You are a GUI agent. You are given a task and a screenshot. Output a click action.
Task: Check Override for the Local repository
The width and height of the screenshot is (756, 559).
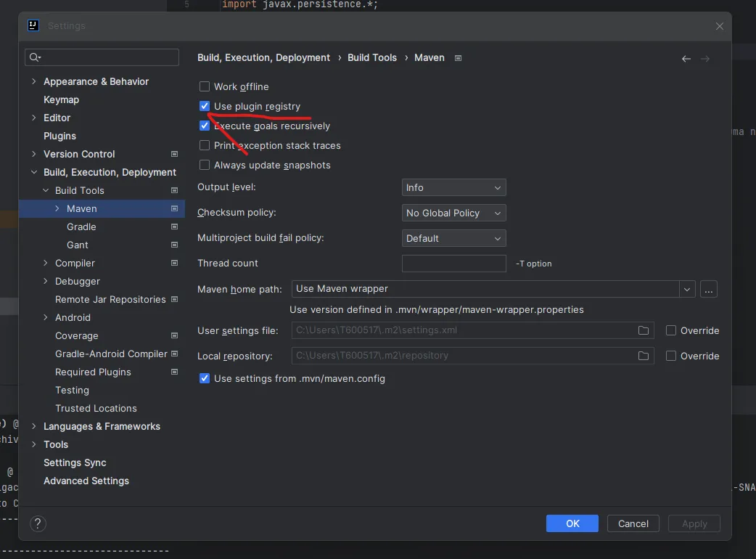coord(670,356)
